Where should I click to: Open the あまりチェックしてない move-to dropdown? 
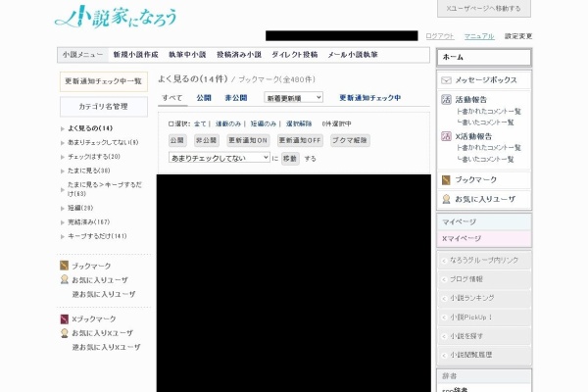click(x=219, y=158)
